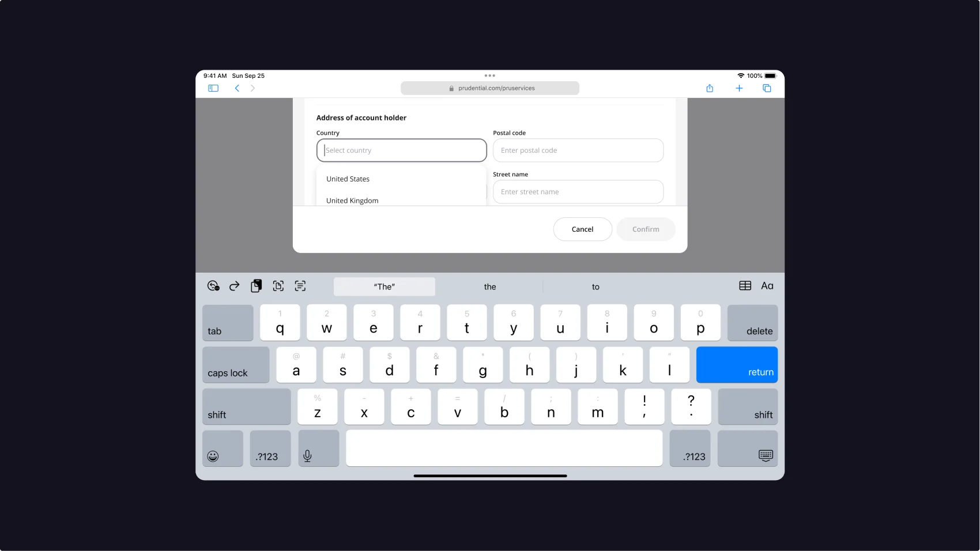Image resolution: width=980 pixels, height=551 pixels.
Task: Tap the p key
Action: [x=700, y=323]
